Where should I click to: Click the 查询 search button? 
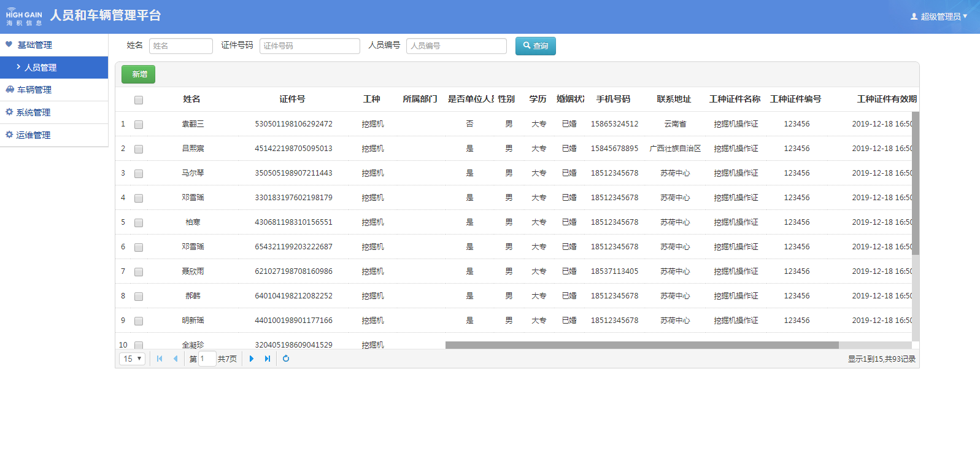pos(535,46)
